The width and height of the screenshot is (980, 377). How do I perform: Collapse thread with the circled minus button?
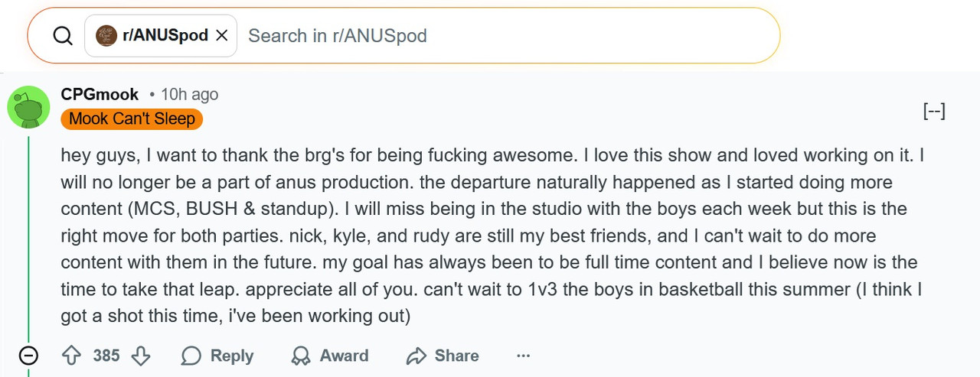click(28, 356)
